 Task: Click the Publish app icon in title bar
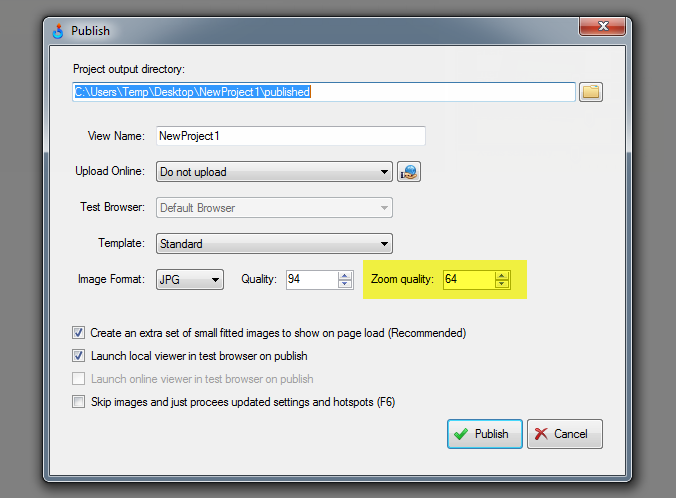pyautogui.click(x=58, y=30)
